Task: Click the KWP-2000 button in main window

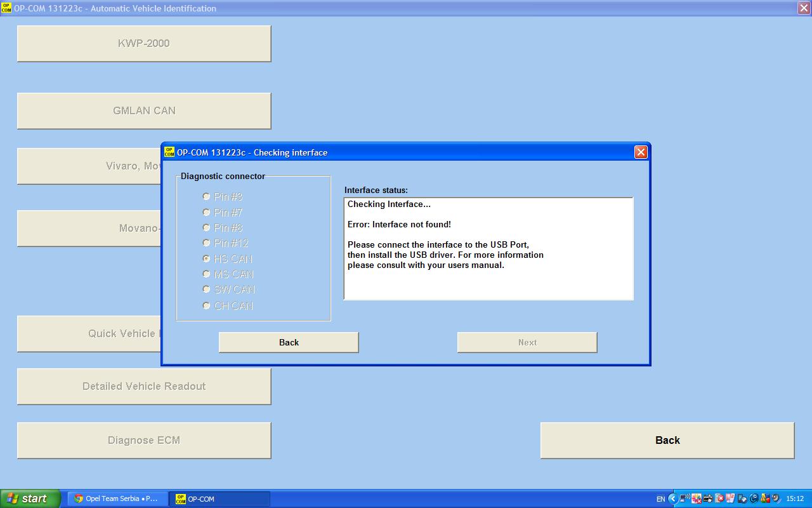Action: 144,43
